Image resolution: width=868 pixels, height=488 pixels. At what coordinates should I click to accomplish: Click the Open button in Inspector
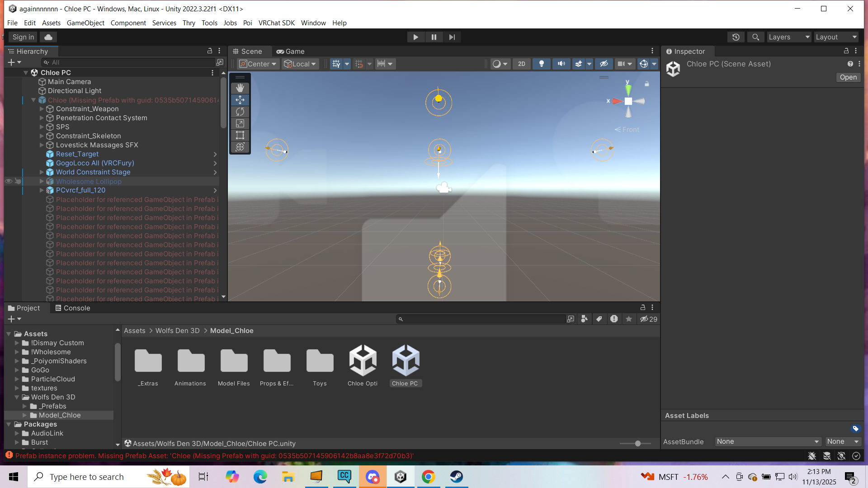click(848, 77)
